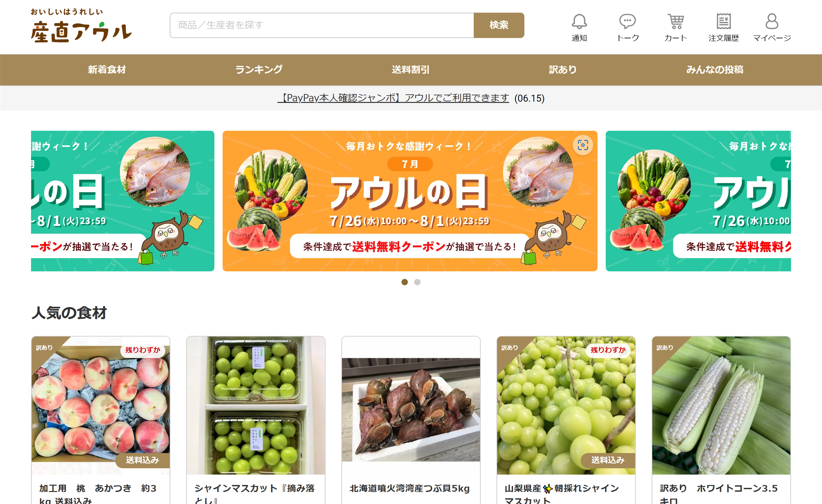
Task: Open the トーク chat bubble icon
Action: [x=627, y=22]
